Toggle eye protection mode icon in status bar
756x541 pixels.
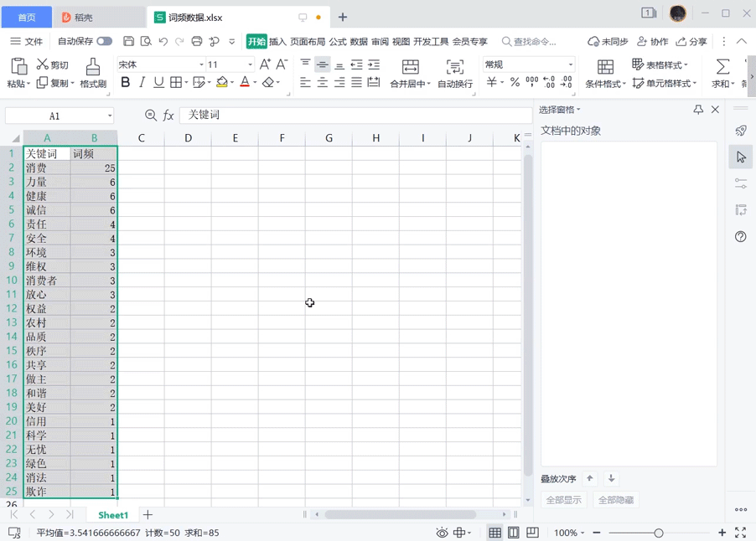point(442,533)
